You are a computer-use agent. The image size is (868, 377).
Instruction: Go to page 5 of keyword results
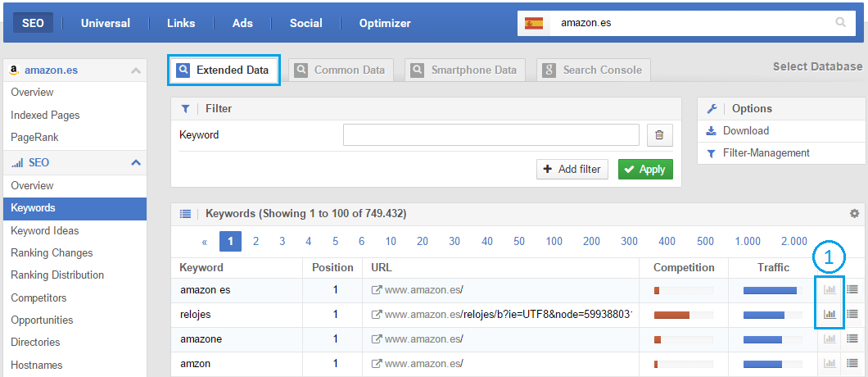335,241
